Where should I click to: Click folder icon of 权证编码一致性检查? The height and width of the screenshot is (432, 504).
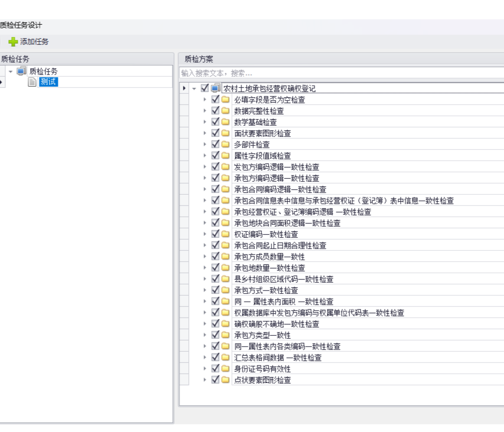(x=225, y=234)
